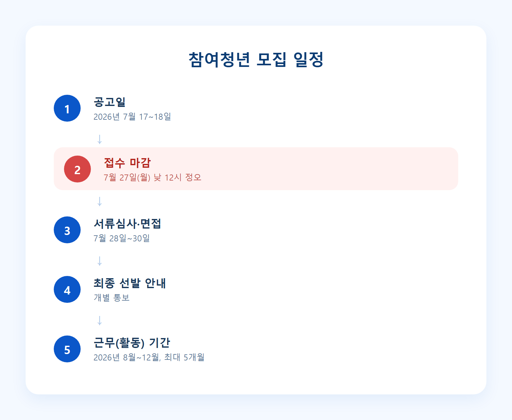Click the 개별 통보 text

tap(111, 298)
